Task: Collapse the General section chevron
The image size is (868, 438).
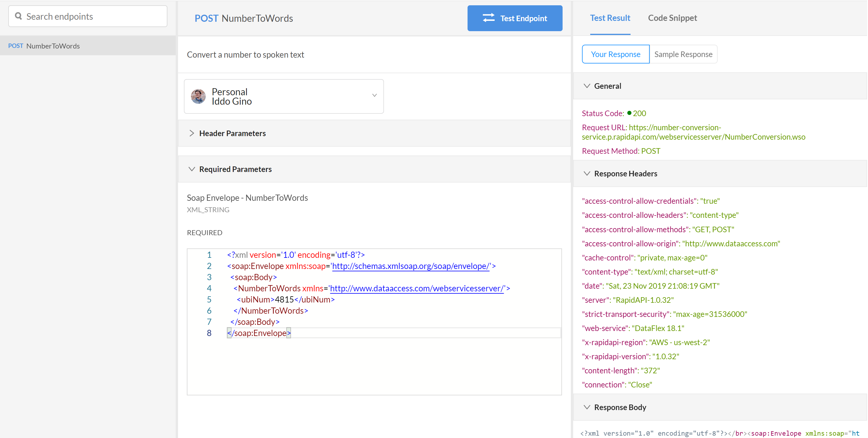Action: point(587,86)
